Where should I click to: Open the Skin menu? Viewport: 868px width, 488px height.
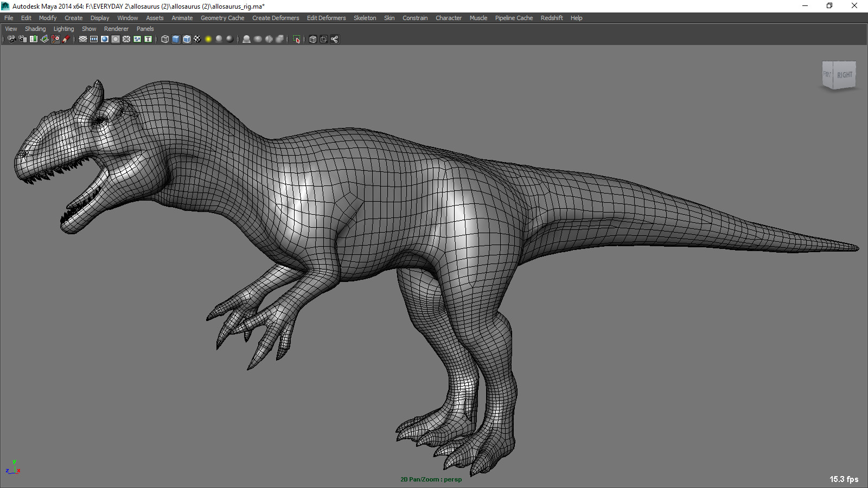click(x=390, y=18)
